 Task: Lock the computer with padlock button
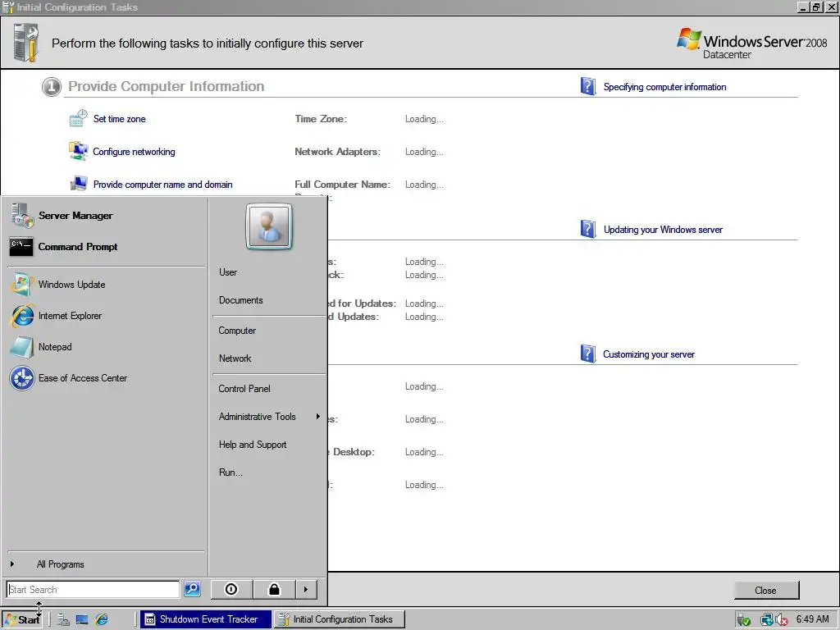pos(274,589)
